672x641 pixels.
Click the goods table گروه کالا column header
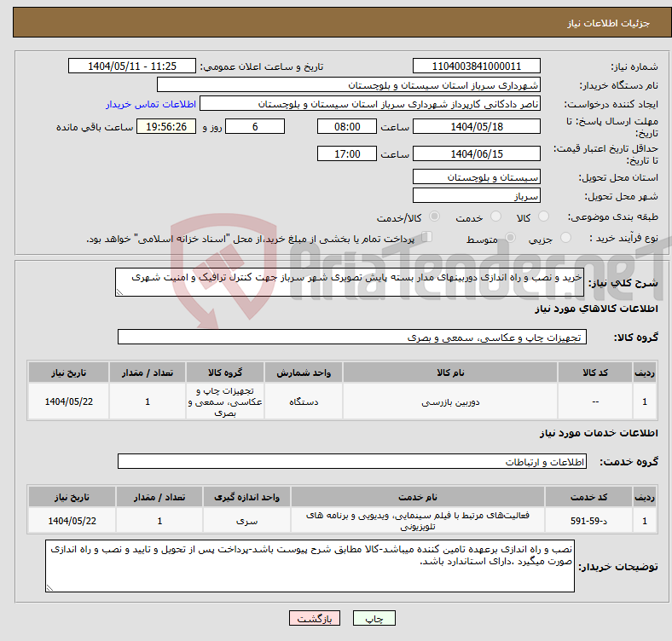[x=225, y=372]
